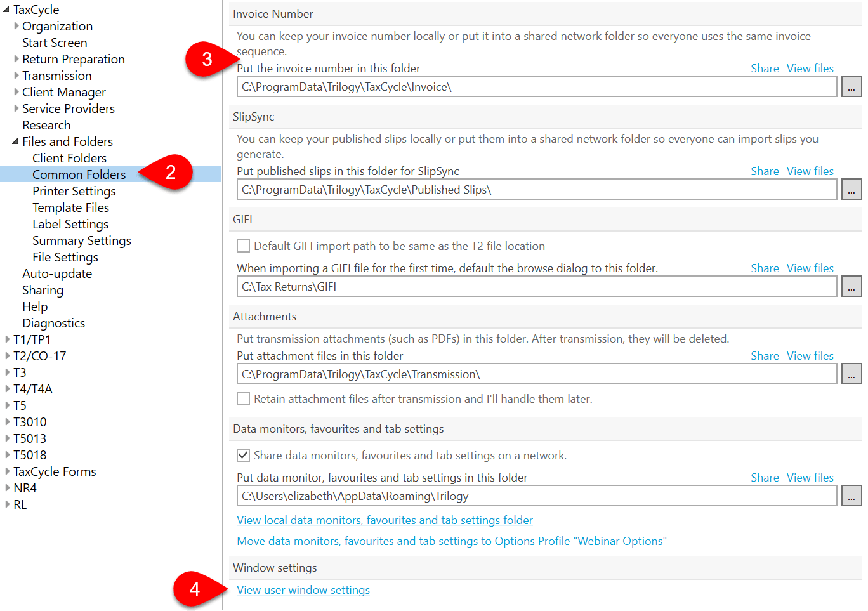Click View files for the GIFI folder
Screen dimensions: 868x611
[810, 268]
